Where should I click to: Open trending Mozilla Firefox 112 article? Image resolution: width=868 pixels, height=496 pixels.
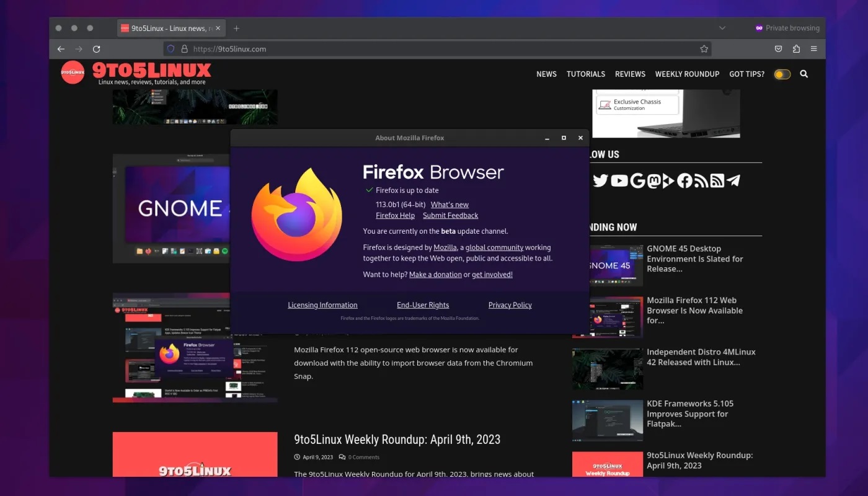pyautogui.click(x=694, y=311)
